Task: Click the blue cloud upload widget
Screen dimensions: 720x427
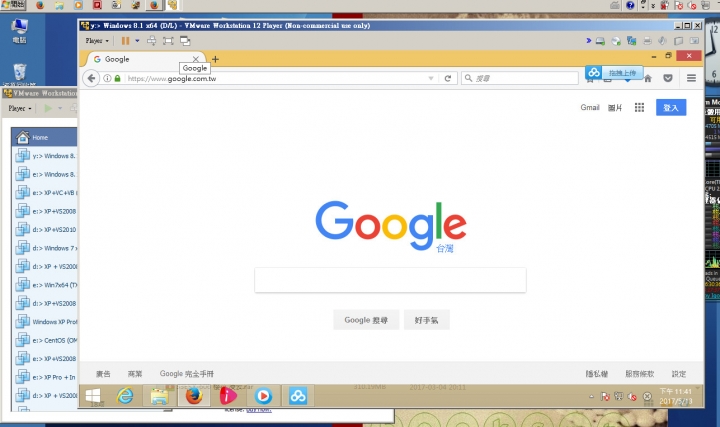Action: [x=614, y=73]
